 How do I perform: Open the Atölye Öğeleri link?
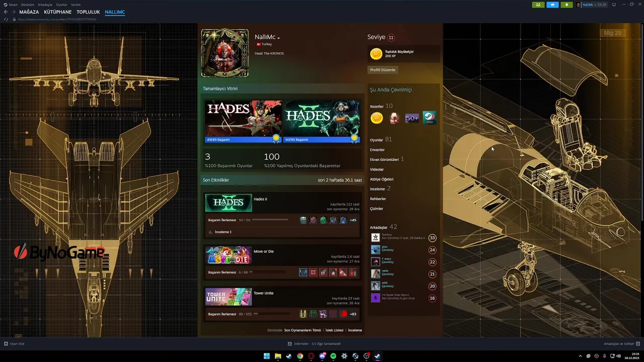(382, 179)
